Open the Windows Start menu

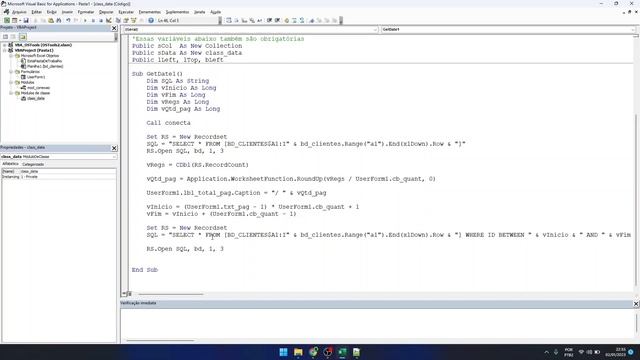(283, 352)
